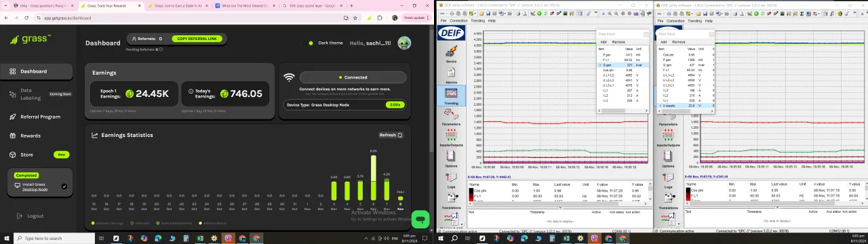Image resolution: width=868 pixels, height=244 pixels.
Task: Open Translations in the left DEIF window
Action: (x=451, y=201)
